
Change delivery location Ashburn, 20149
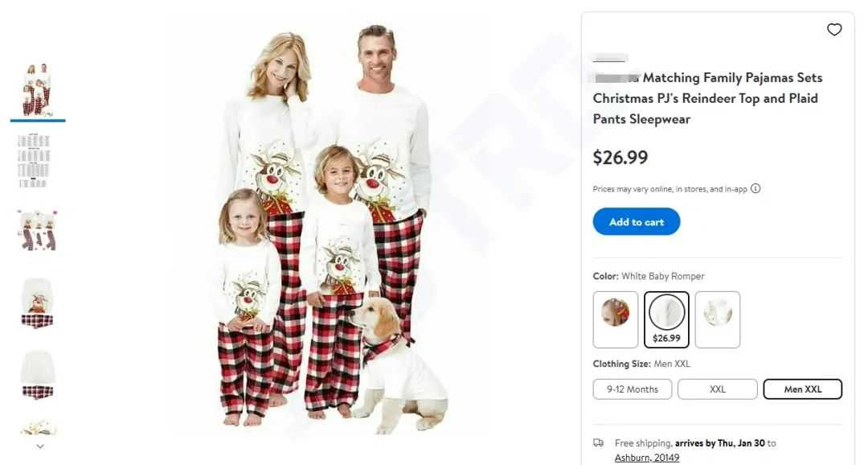[646, 458]
